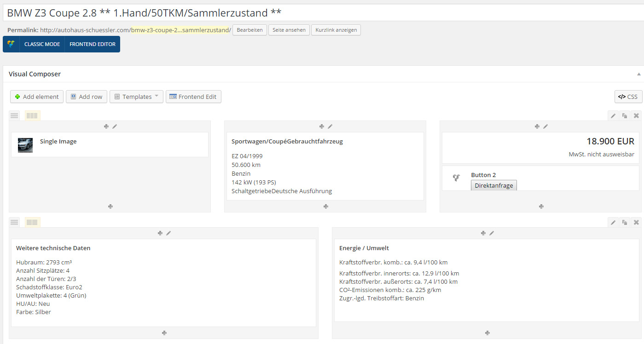Prepend element to Sportwagen column
The image size is (644, 344).
321,126
